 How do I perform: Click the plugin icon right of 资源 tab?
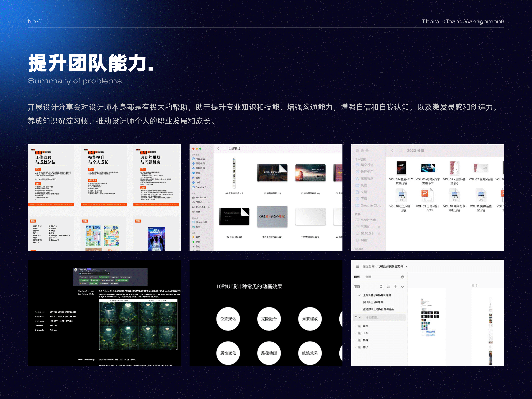point(402,277)
